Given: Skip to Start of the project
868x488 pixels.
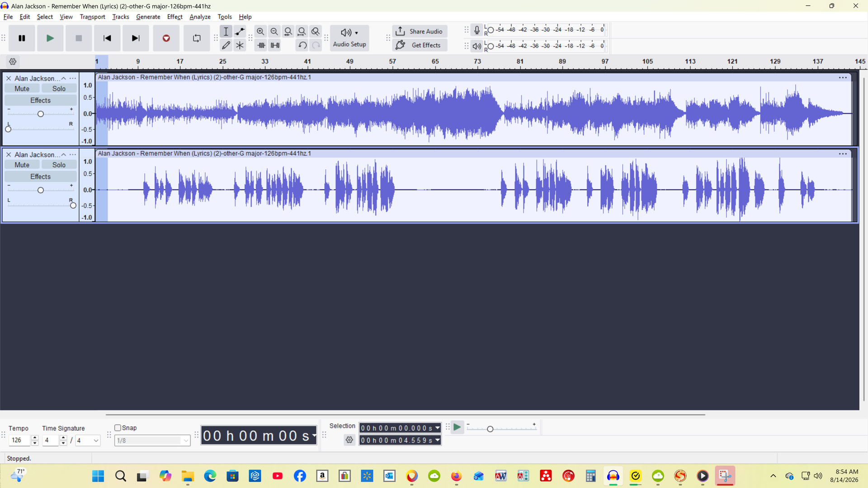Looking at the screenshot, I should 107,38.
